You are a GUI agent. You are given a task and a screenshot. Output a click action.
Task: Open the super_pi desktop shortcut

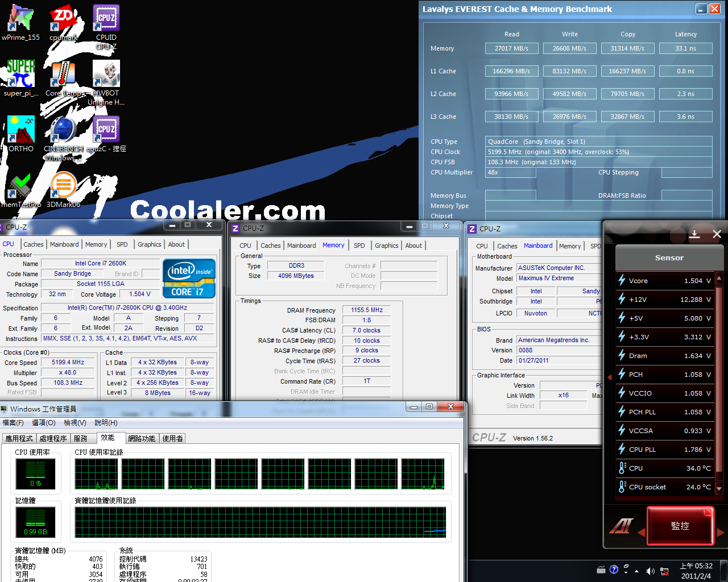click(21, 78)
